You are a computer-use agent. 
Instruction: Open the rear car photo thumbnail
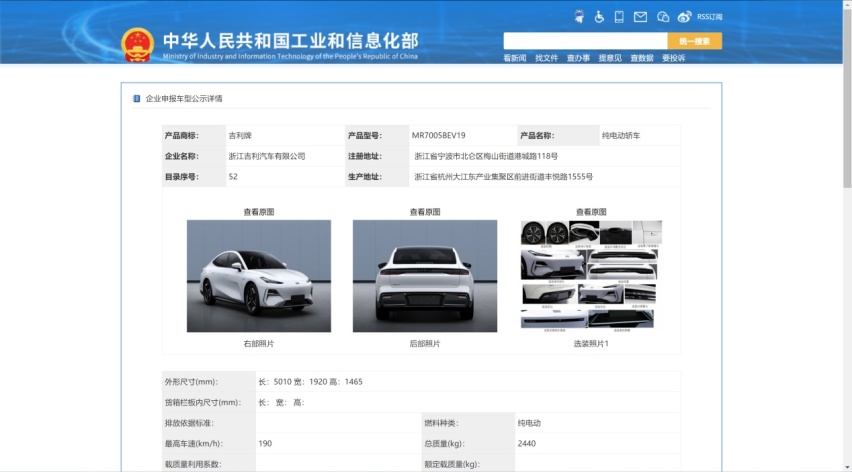pyautogui.click(x=425, y=276)
